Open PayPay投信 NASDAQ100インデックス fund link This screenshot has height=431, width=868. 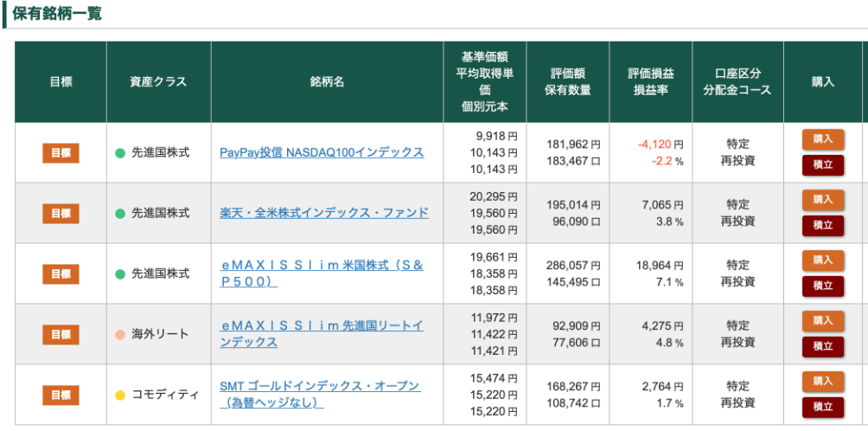(x=322, y=152)
